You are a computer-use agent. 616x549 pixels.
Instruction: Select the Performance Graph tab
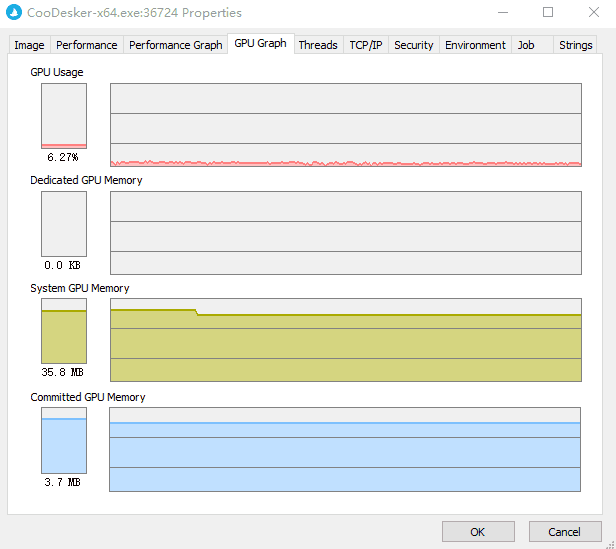[175, 45]
